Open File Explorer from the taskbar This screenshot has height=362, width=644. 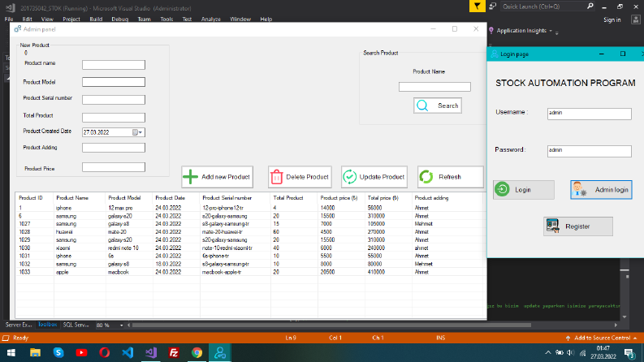pyautogui.click(x=35, y=352)
